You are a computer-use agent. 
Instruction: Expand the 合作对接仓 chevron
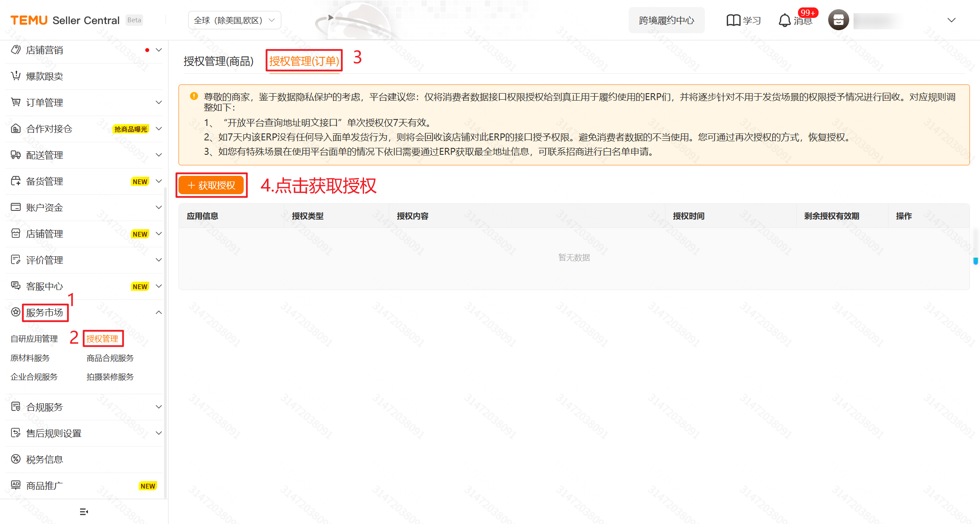click(x=159, y=129)
